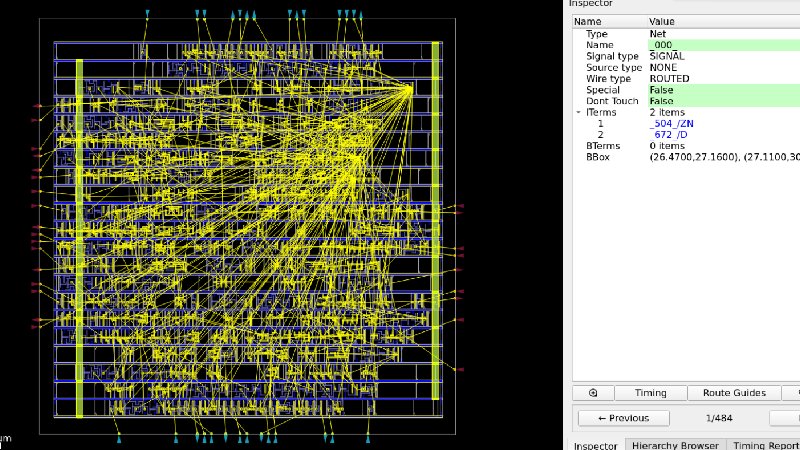Select the Source type NONE value
The height and width of the screenshot is (450, 800).
point(663,67)
